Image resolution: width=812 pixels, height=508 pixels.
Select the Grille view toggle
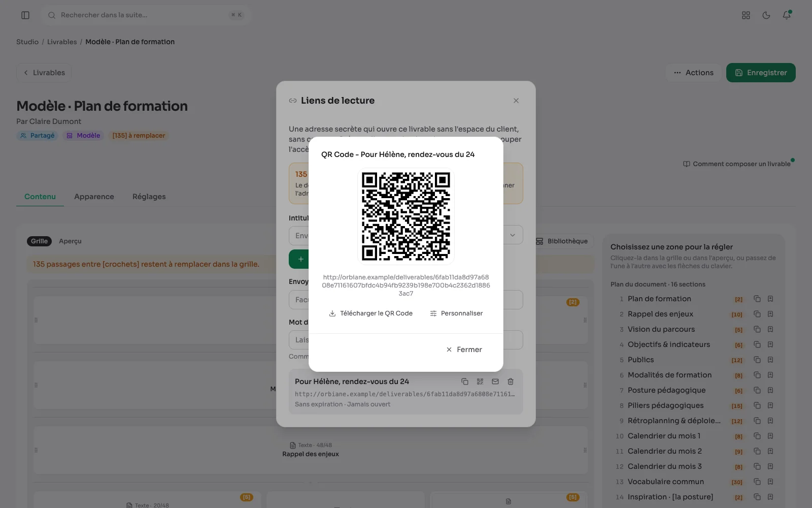(39, 241)
